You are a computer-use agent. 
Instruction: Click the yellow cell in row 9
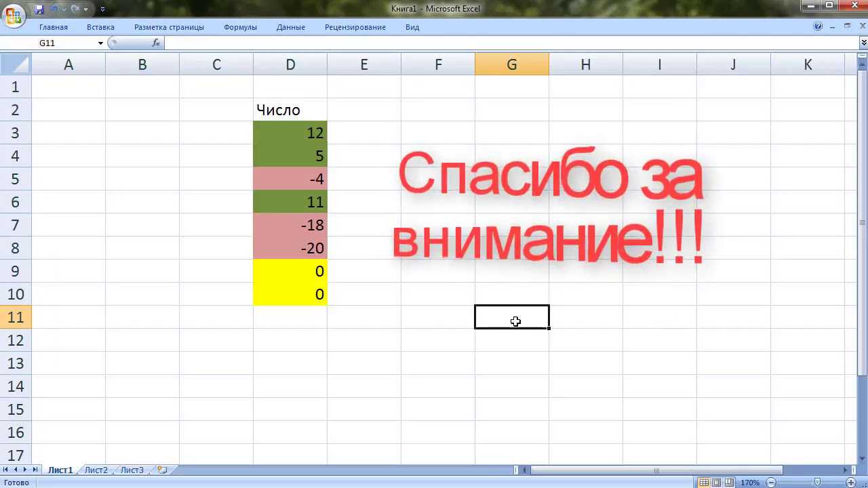pos(290,271)
